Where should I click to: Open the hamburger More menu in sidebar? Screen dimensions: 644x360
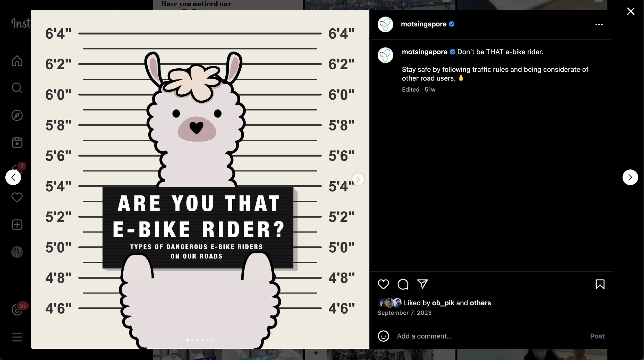click(x=17, y=337)
